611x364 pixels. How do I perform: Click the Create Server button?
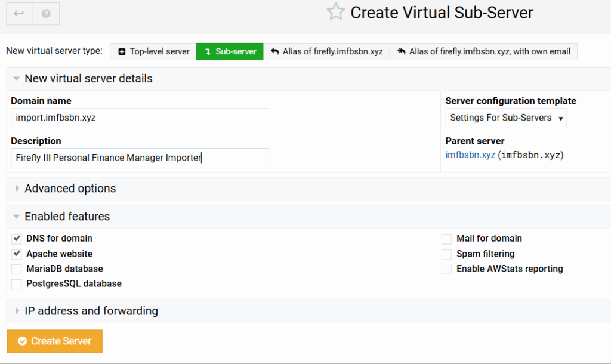[55, 341]
